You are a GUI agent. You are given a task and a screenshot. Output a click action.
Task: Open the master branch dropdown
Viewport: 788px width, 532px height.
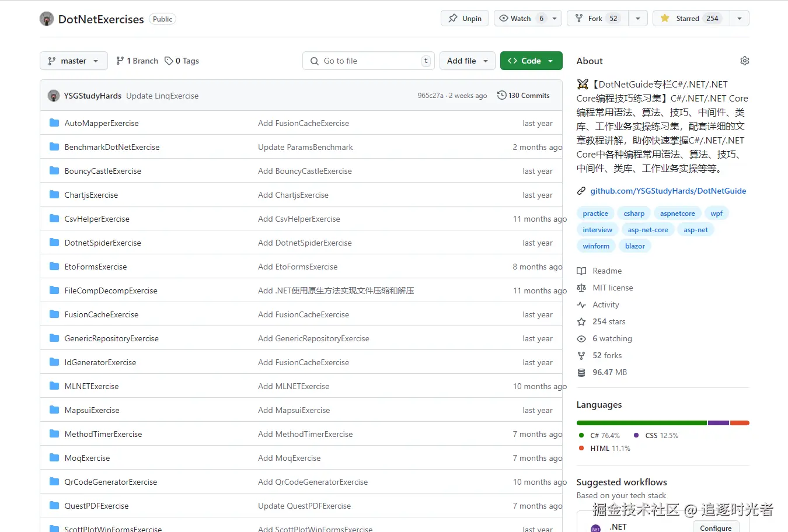pos(74,61)
